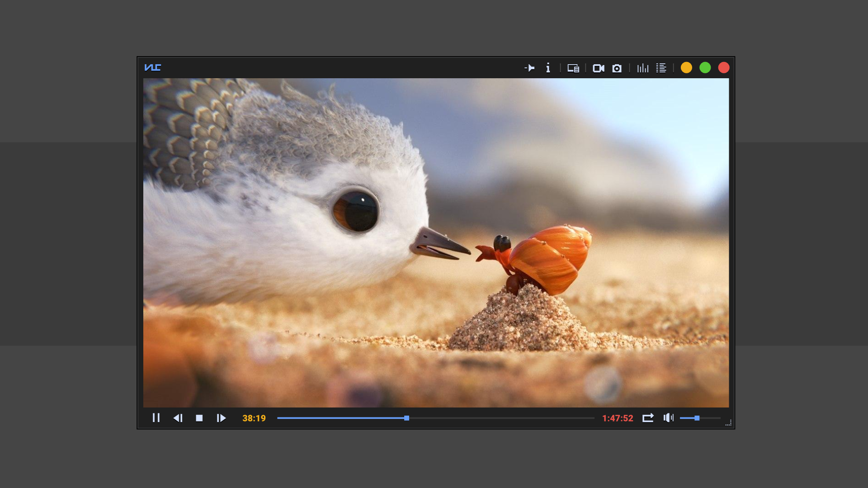Click the VLC logo
Viewport: 868px width, 488px height.
click(x=154, y=67)
